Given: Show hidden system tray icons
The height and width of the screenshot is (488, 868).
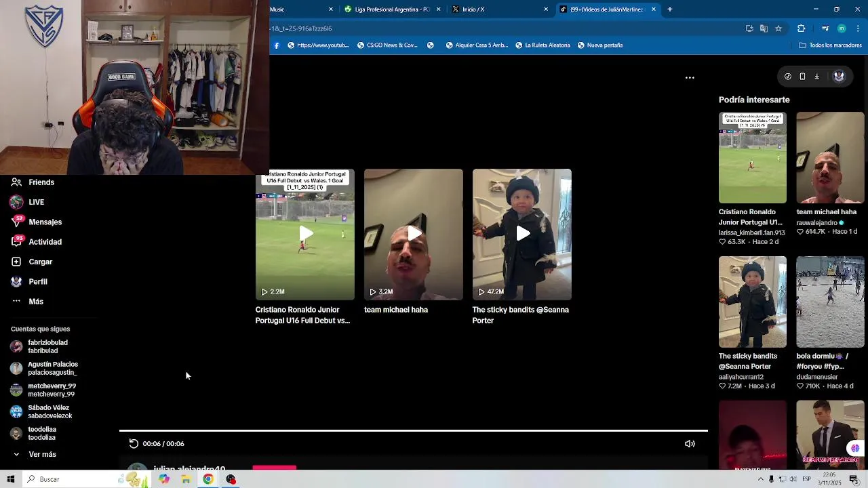Looking at the screenshot, I should pos(760,479).
